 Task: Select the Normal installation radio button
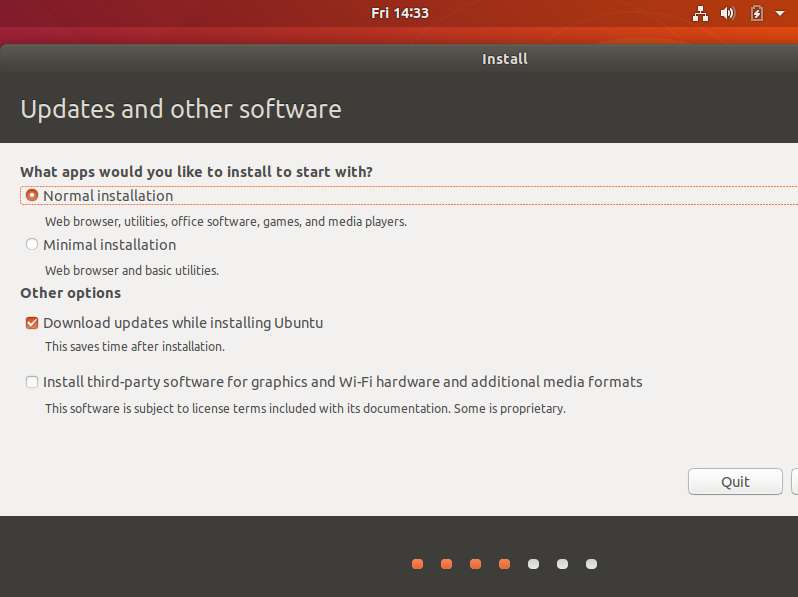tap(33, 196)
